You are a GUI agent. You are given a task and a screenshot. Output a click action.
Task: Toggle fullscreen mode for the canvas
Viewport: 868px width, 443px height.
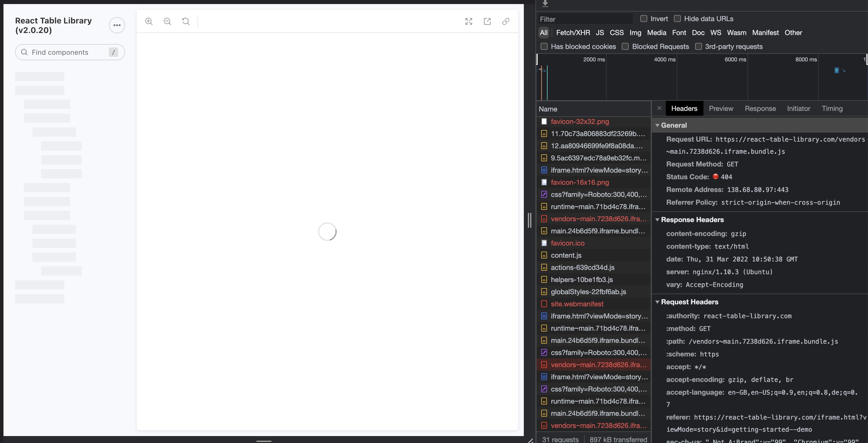click(x=469, y=21)
